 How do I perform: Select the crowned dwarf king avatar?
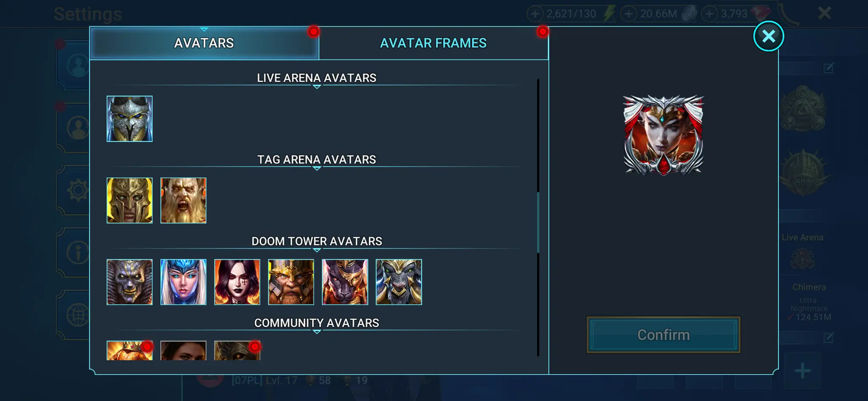tap(291, 282)
